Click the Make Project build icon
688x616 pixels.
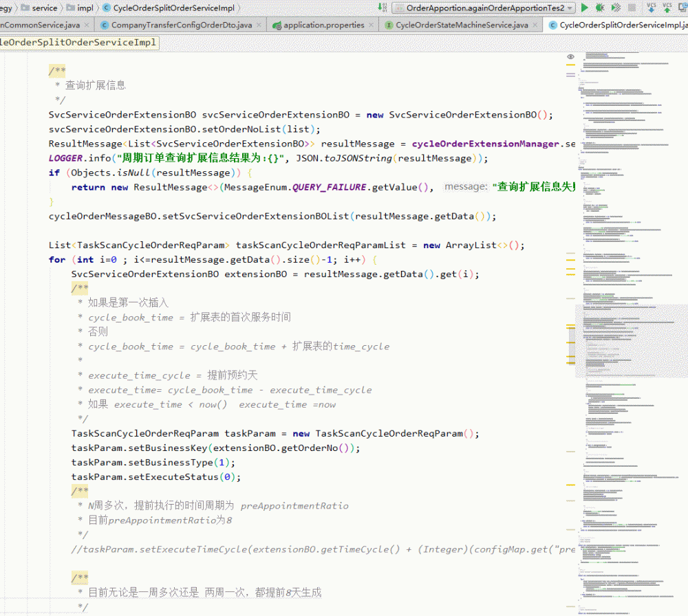coord(382,7)
